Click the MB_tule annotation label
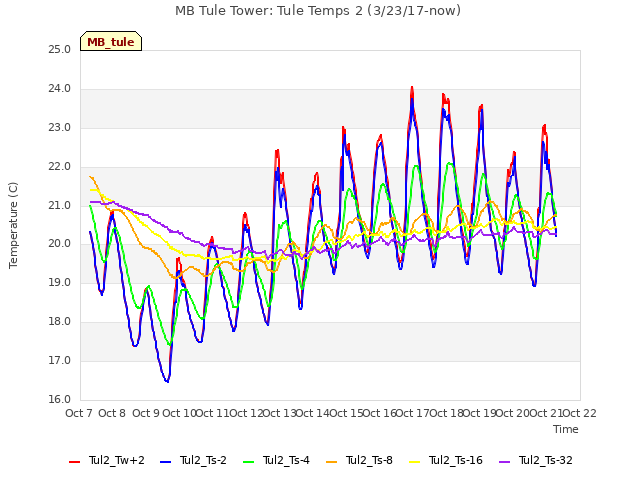The image size is (640, 480). click(111, 41)
